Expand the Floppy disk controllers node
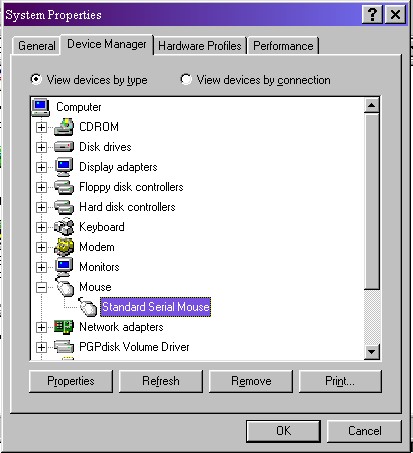This screenshot has width=413, height=453. [41, 187]
